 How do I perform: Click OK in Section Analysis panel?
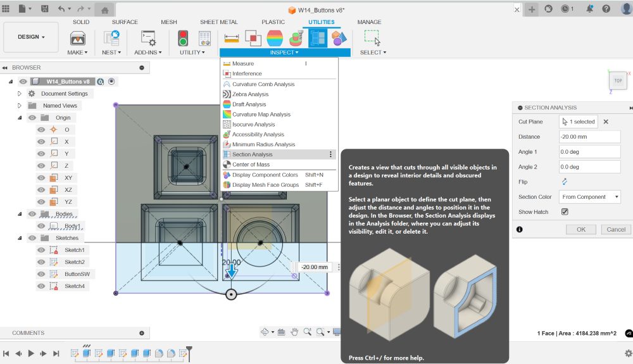tap(581, 229)
